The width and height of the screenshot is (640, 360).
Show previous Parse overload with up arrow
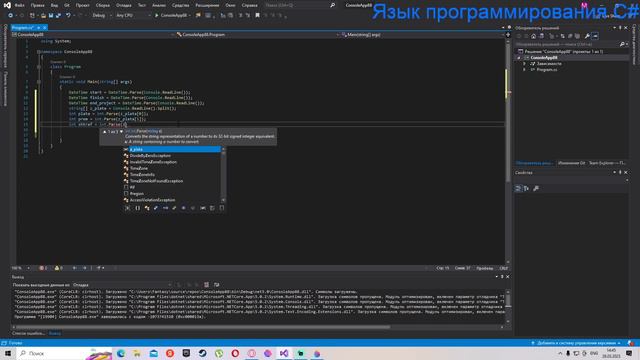pos(105,132)
